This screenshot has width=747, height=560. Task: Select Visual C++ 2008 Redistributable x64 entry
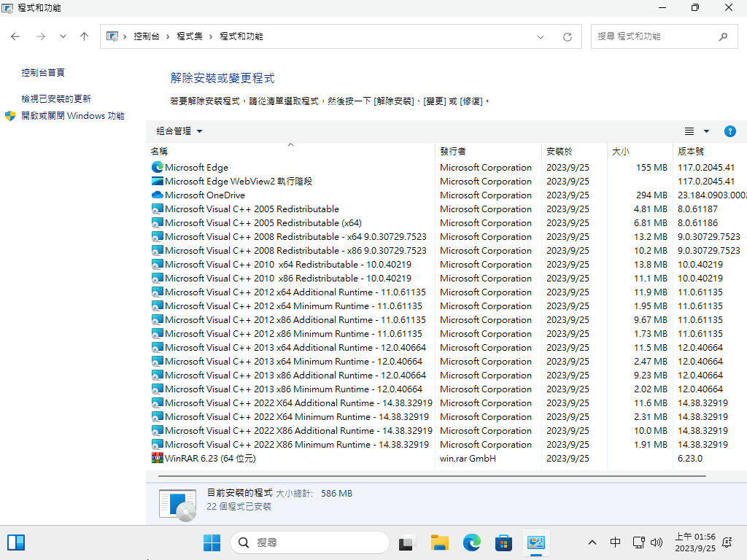295,237
